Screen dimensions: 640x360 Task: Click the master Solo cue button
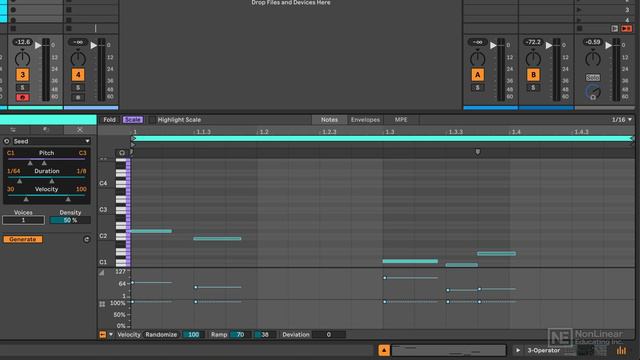point(593,78)
